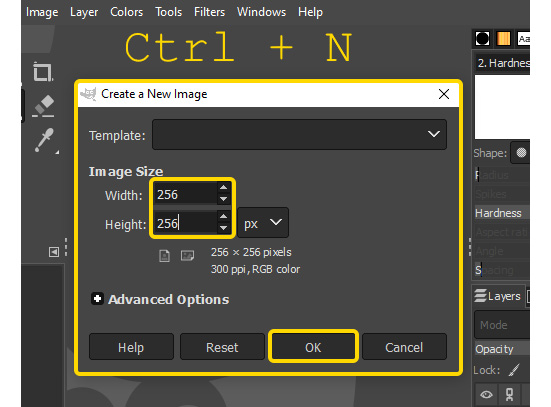Decrease Width with the down arrow
The width and height of the screenshot is (551, 407).
[x=223, y=199]
